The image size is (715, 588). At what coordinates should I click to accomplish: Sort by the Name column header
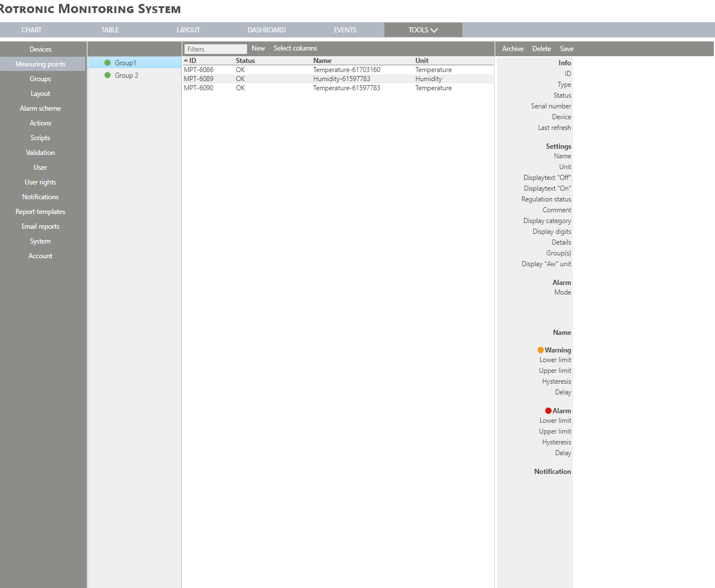point(322,61)
